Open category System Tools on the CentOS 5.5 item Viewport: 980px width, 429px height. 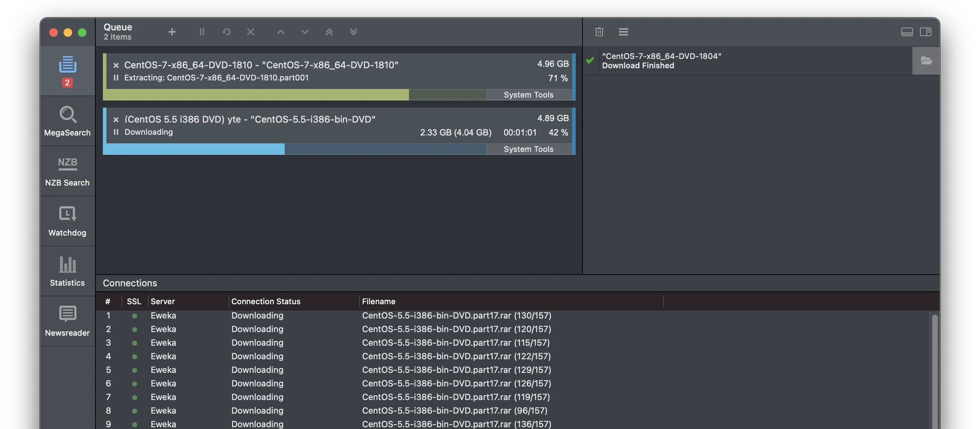(x=529, y=149)
